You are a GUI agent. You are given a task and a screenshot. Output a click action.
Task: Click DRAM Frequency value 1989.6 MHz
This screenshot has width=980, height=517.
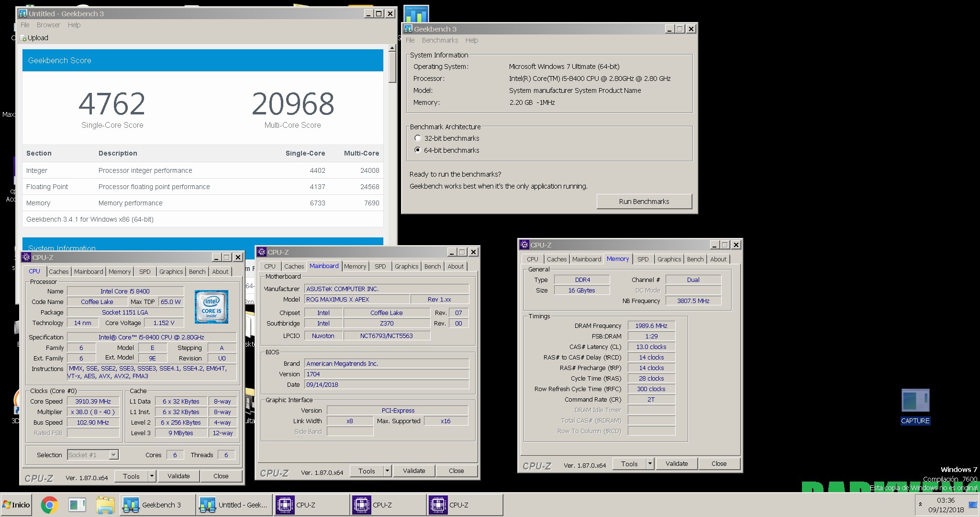(x=651, y=326)
